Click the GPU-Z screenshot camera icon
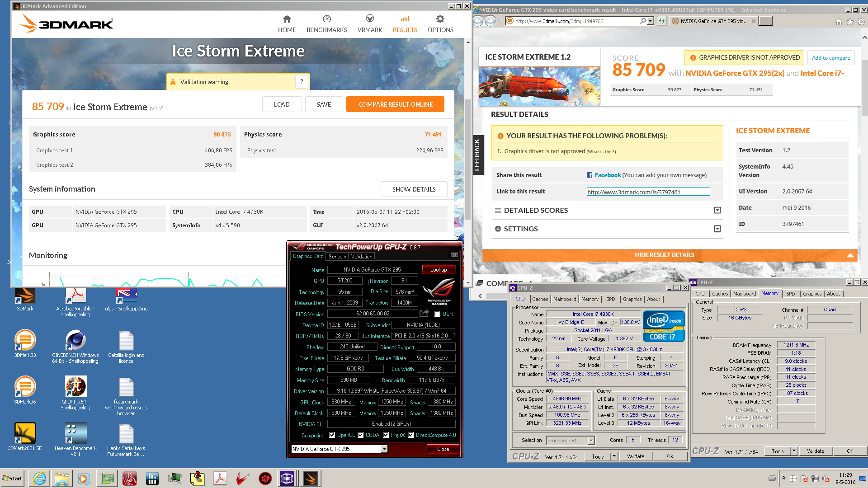Image resolution: width=868 pixels, height=488 pixels. click(454, 255)
